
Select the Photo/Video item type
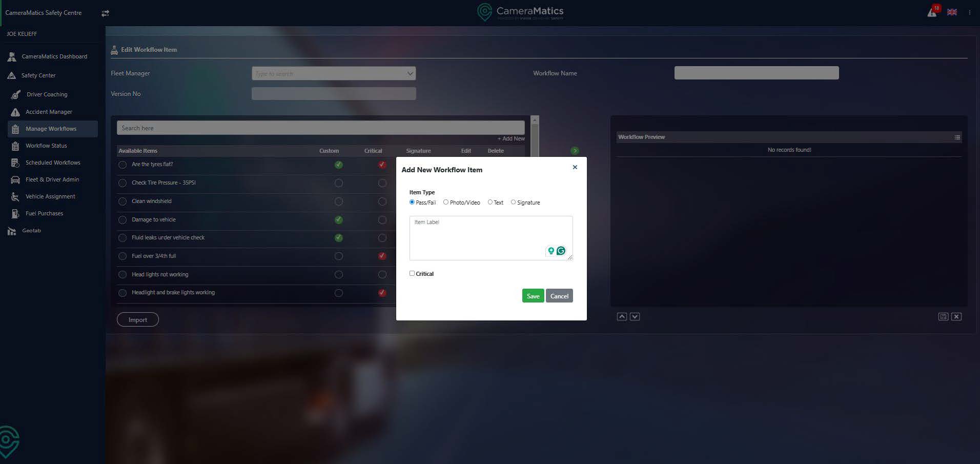[x=446, y=203]
